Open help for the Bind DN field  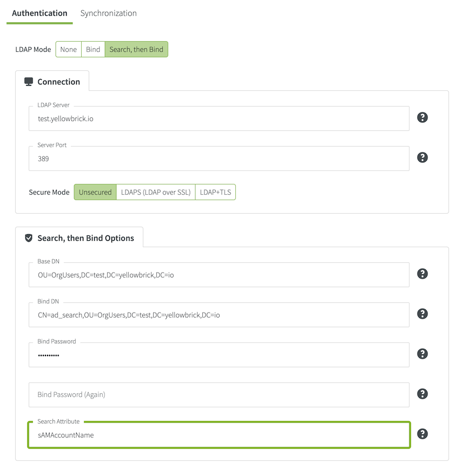pos(423,314)
